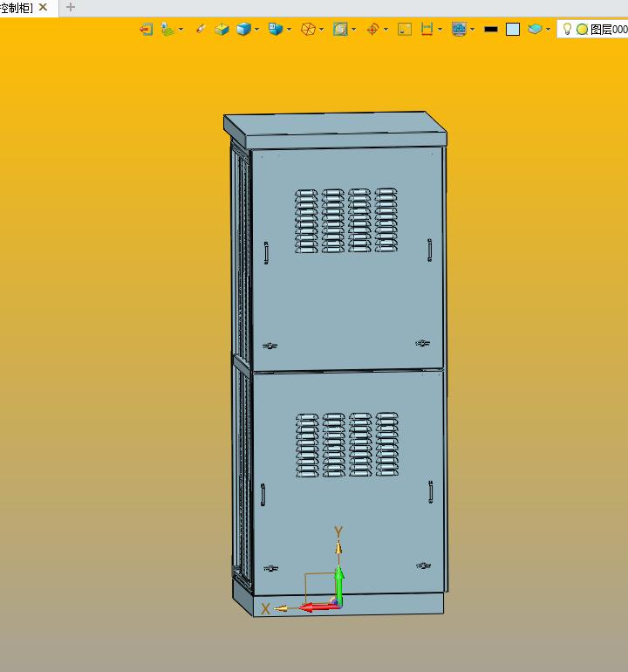The height and width of the screenshot is (672, 628).
Task: Click the view orientation cube icon
Action: point(276,29)
